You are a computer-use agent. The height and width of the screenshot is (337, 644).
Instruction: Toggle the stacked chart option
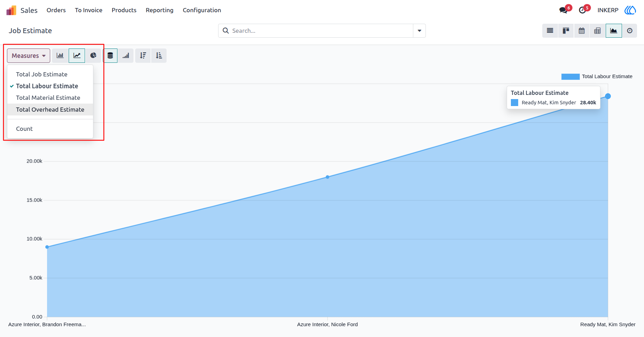click(x=110, y=55)
